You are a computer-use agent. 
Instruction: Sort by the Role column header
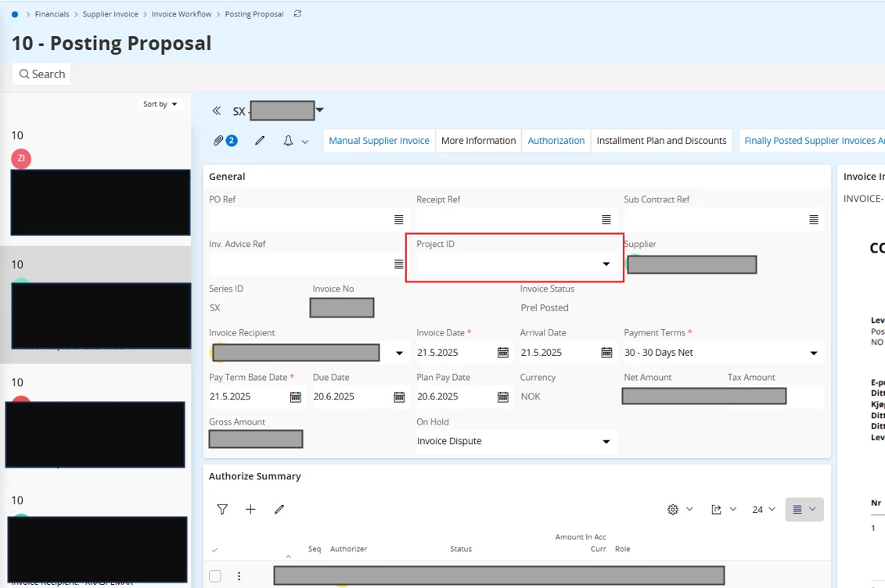click(x=623, y=549)
